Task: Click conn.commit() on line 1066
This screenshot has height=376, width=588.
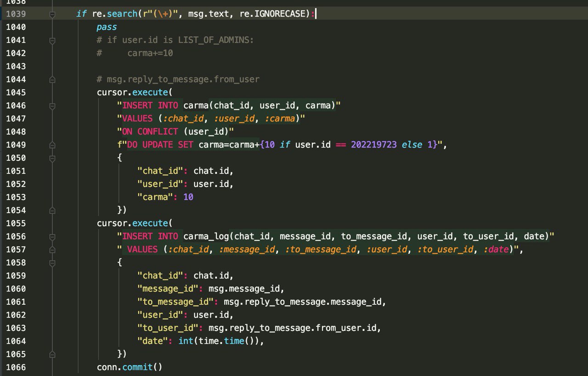Action: point(130,367)
